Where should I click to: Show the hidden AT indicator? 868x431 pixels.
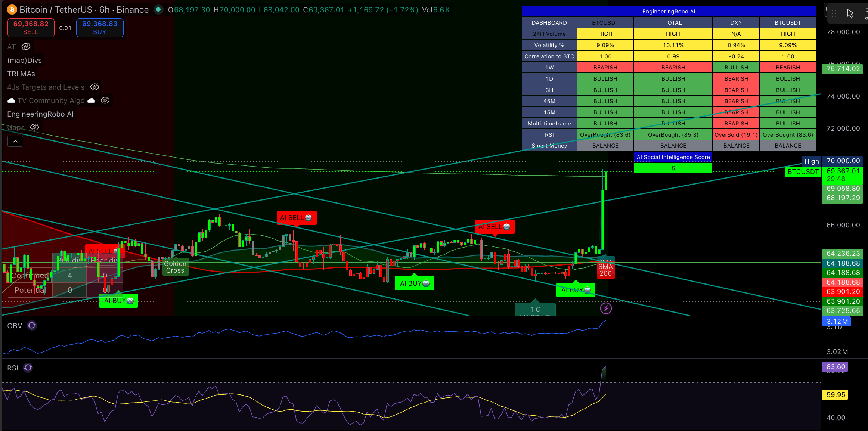[26, 47]
